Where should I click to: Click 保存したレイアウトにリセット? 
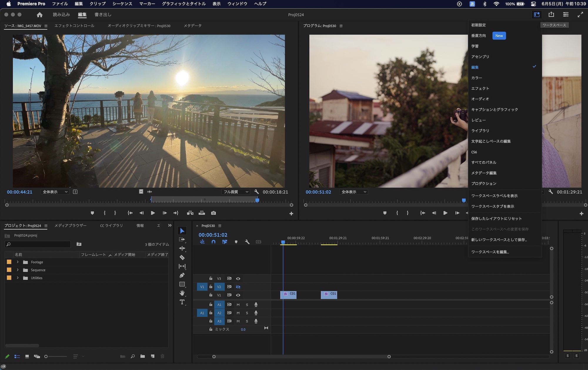click(x=496, y=219)
